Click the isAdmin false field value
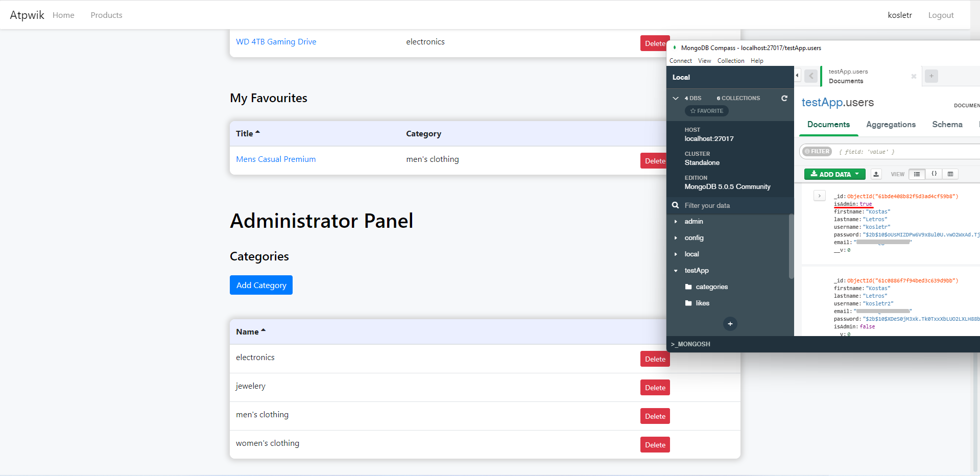This screenshot has width=980, height=476. (867, 326)
